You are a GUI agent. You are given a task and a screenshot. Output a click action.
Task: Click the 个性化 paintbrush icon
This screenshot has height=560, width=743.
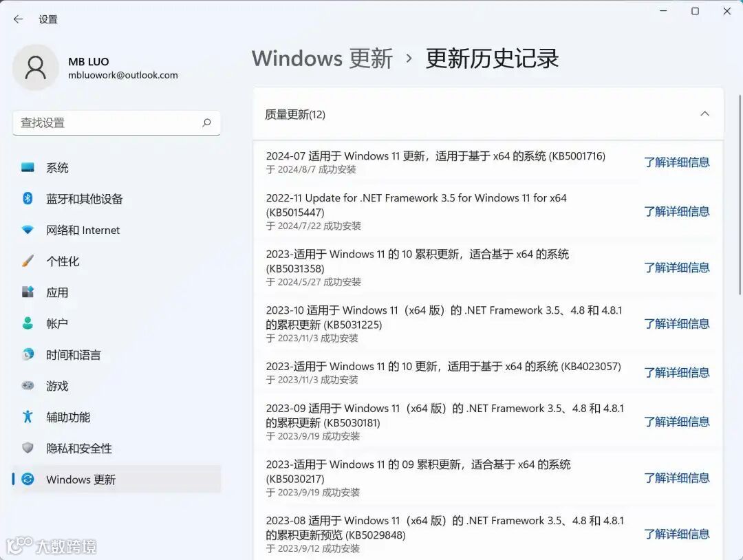(x=28, y=261)
